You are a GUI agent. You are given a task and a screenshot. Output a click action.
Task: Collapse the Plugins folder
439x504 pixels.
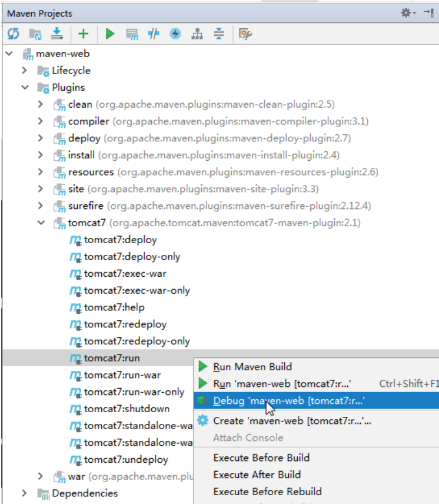click(25, 87)
